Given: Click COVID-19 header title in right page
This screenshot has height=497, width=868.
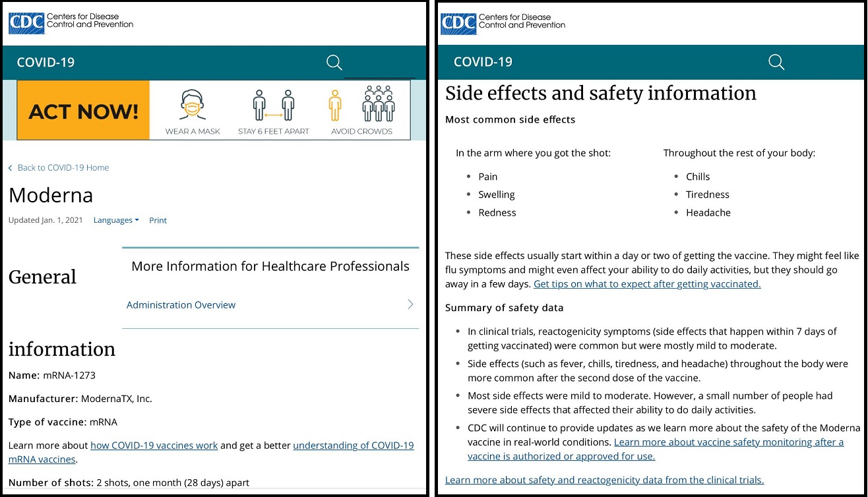Looking at the screenshot, I should 483,62.
